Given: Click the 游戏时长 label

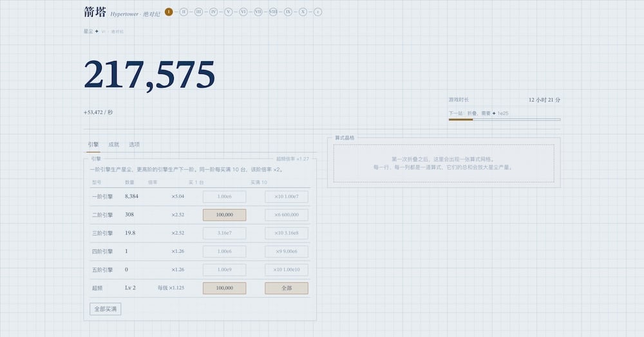Looking at the screenshot, I should pyautogui.click(x=459, y=100).
